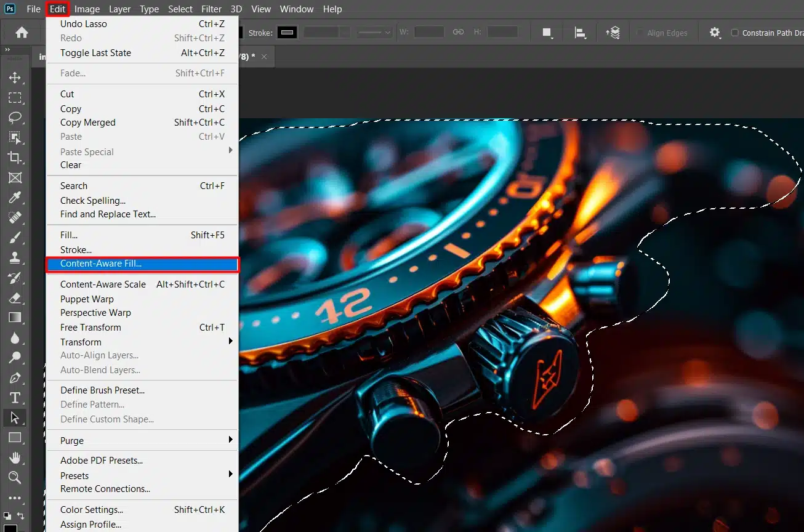Screen dimensions: 804x532
Task: Open the Layer menu
Action: [119, 9]
